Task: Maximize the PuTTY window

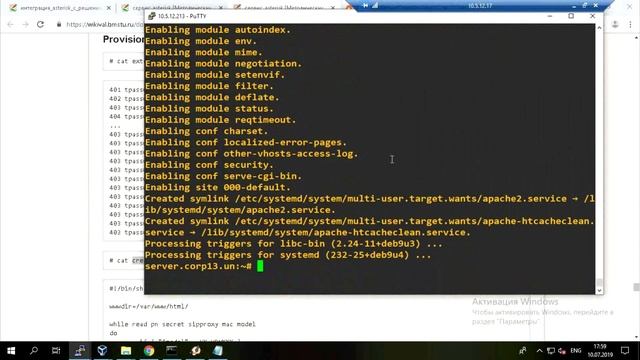Action: (571, 16)
